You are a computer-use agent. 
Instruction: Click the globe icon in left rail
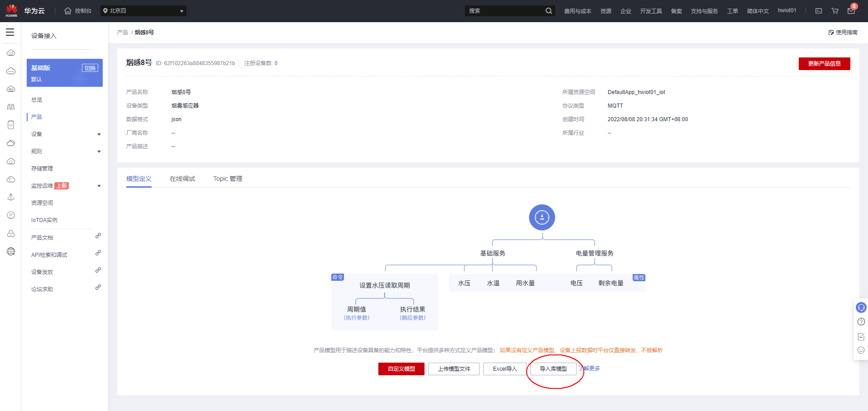11,251
